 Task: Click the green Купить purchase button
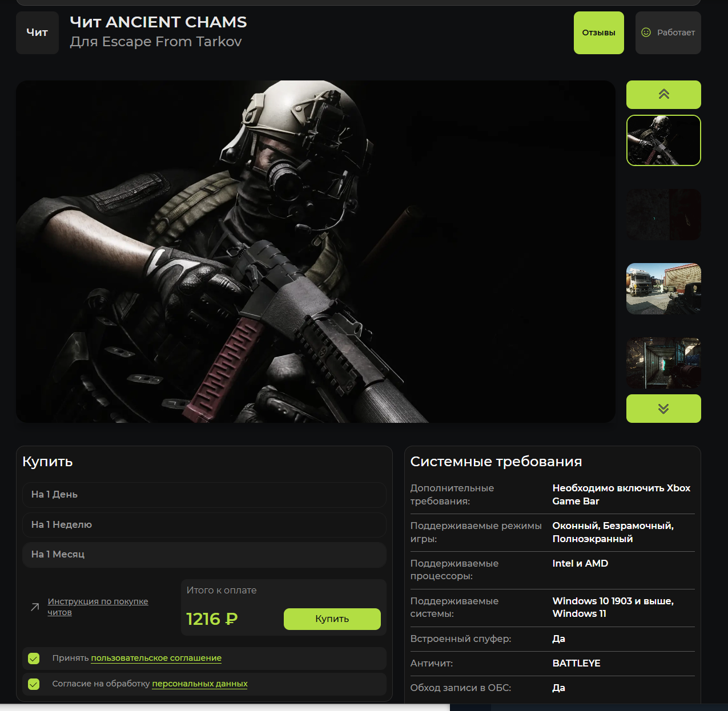tap(332, 619)
